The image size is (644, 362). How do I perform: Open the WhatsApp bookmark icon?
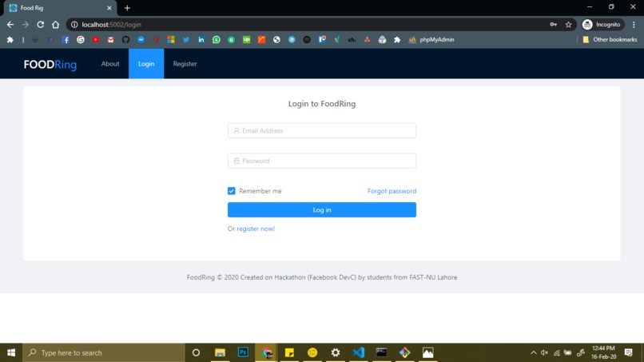(x=216, y=40)
